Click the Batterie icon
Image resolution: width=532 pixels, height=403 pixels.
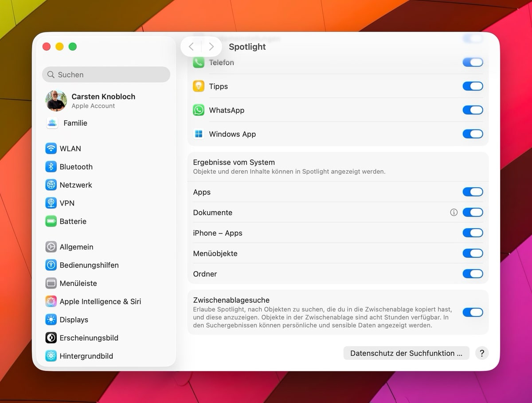point(51,221)
